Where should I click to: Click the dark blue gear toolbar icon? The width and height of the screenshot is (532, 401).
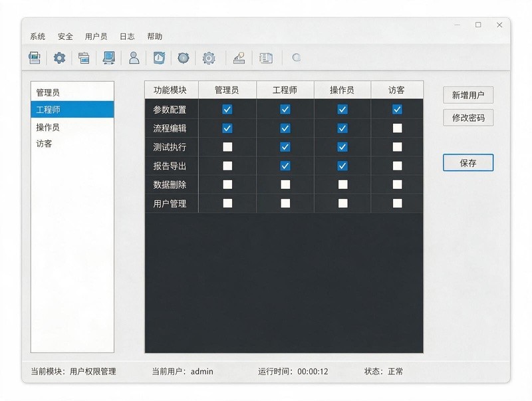click(59, 58)
